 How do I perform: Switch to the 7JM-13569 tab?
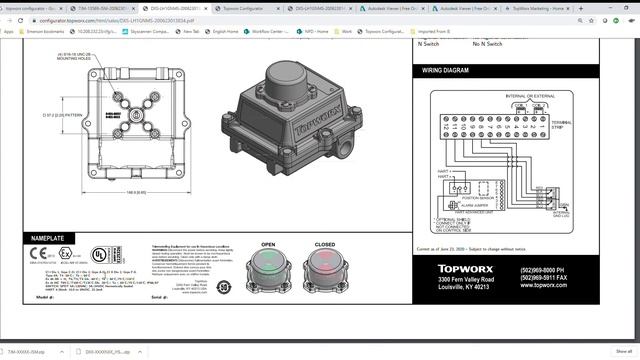pos(102,8)
